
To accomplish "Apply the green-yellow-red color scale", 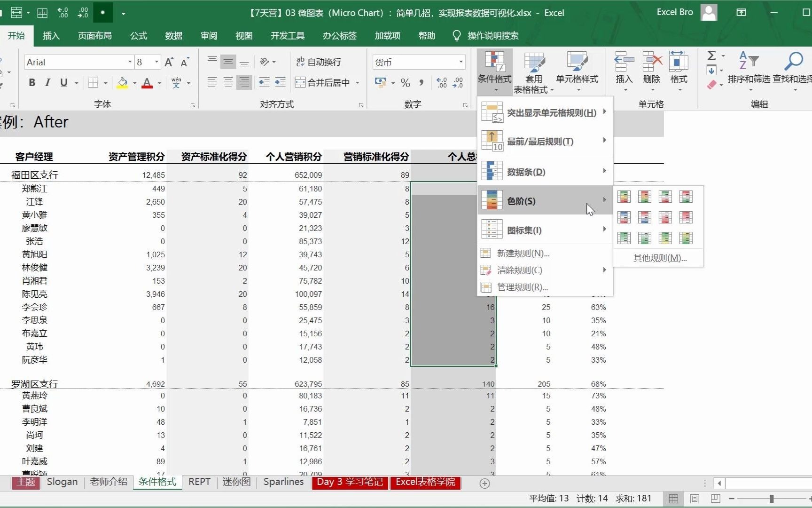I will coord(624,196).
